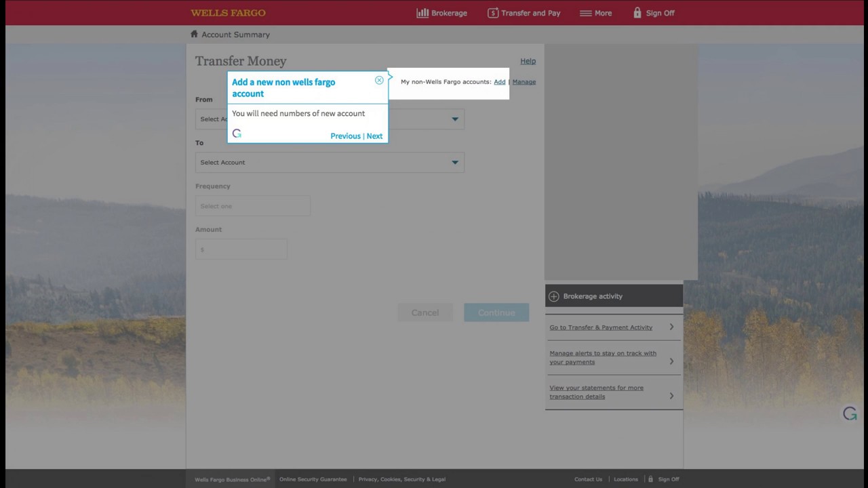The width and height of the screenshot is (868, 488).
Task: Click the Amount input field
Action: [241, 249]
